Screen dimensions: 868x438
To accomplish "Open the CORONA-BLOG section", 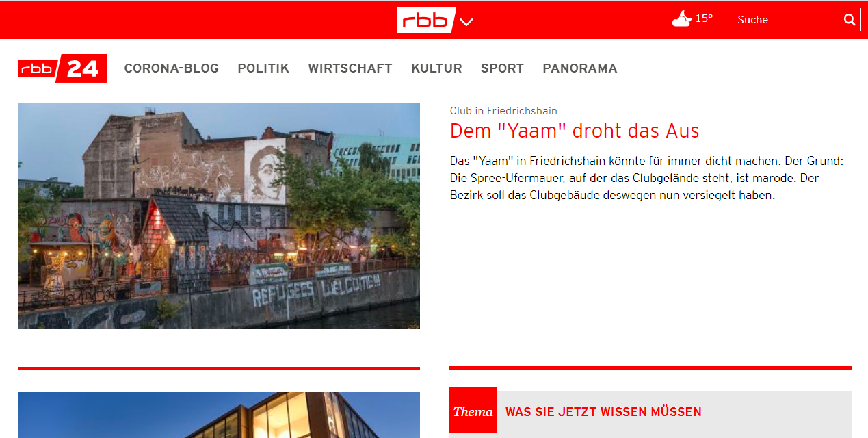I will 172,68.
